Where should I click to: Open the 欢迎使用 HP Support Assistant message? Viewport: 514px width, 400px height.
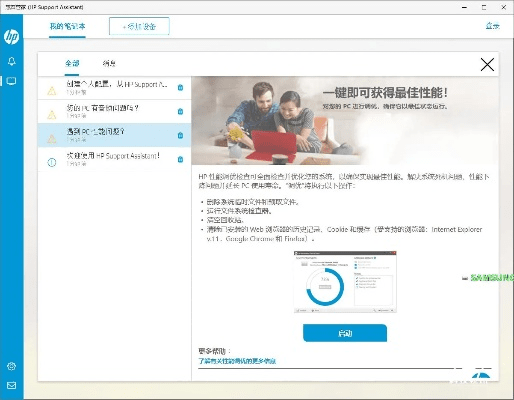point(114,159)
